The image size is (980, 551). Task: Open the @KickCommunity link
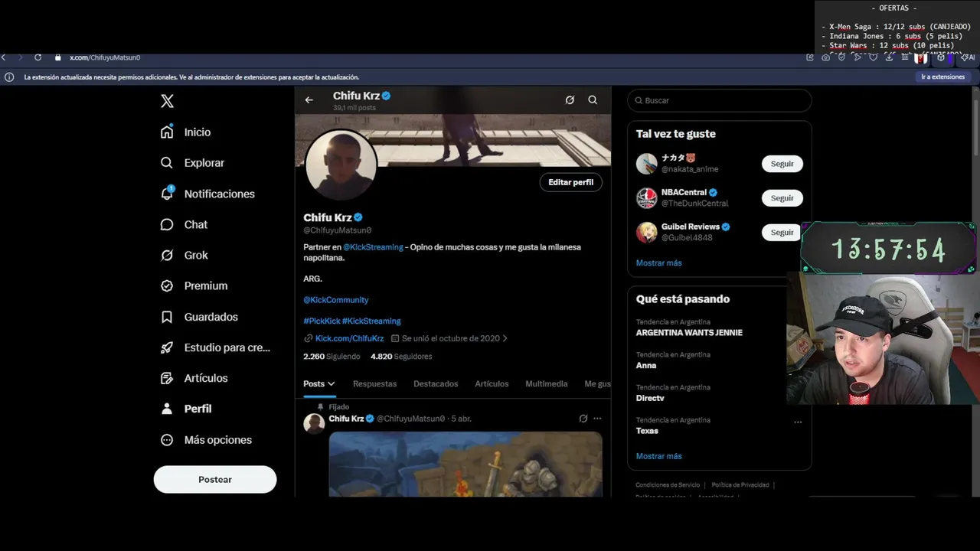(x=336, y=300)
